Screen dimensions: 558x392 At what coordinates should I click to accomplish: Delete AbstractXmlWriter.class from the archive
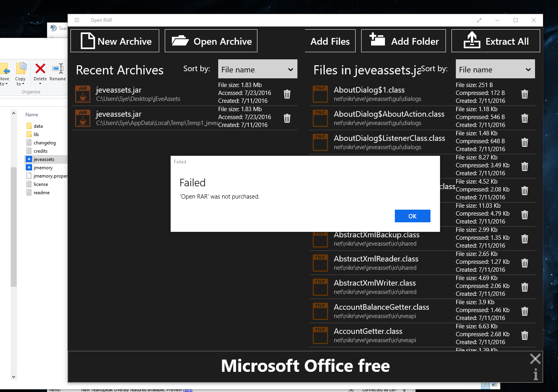[525, 287]
